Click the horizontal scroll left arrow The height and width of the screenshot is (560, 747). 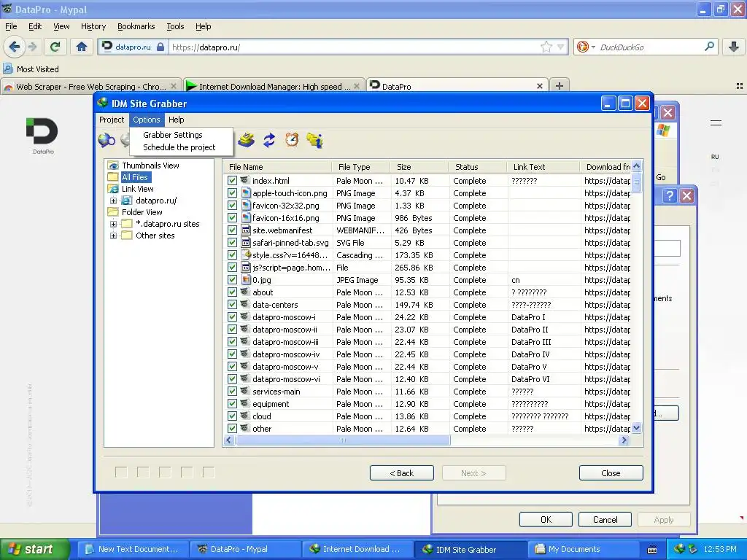228,440
